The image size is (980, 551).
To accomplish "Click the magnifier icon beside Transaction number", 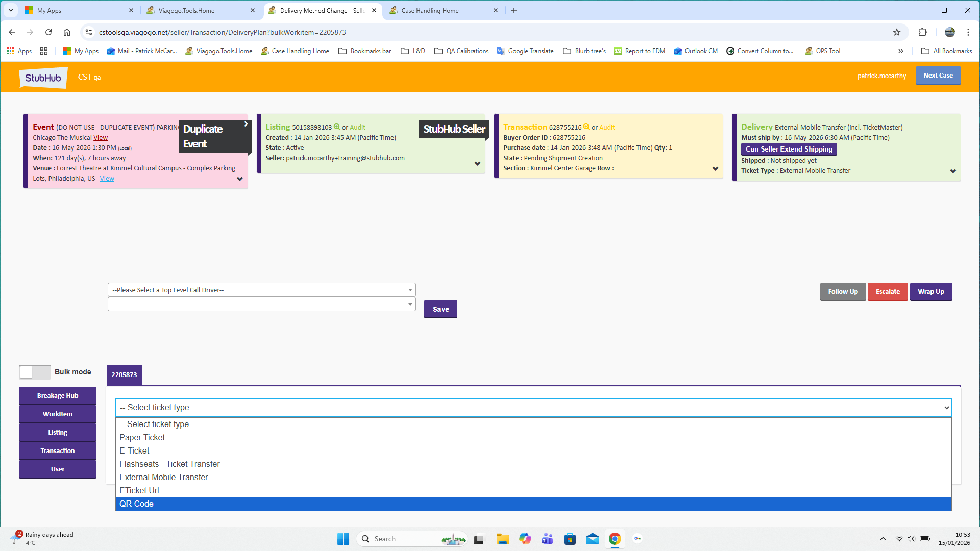I will 586,127.
